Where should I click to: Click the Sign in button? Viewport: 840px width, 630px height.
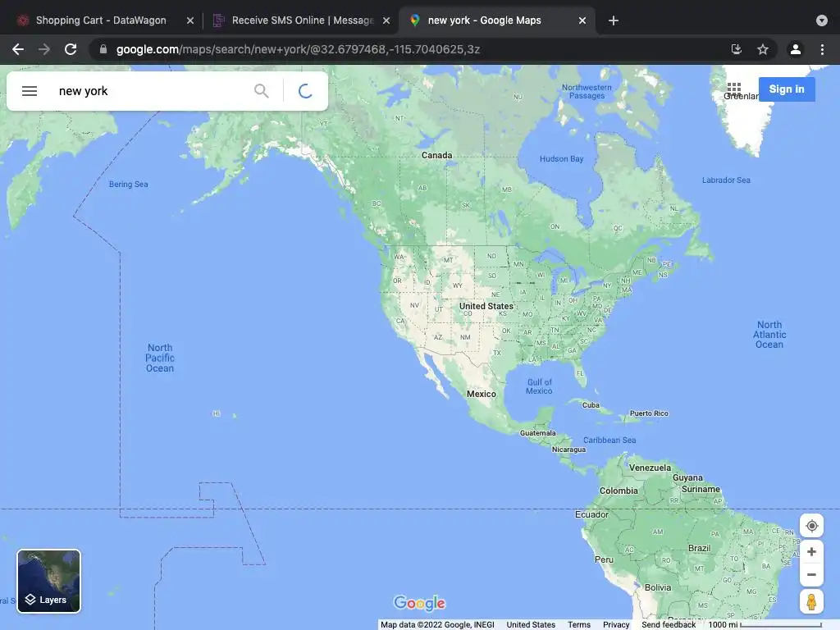point(787,89)
